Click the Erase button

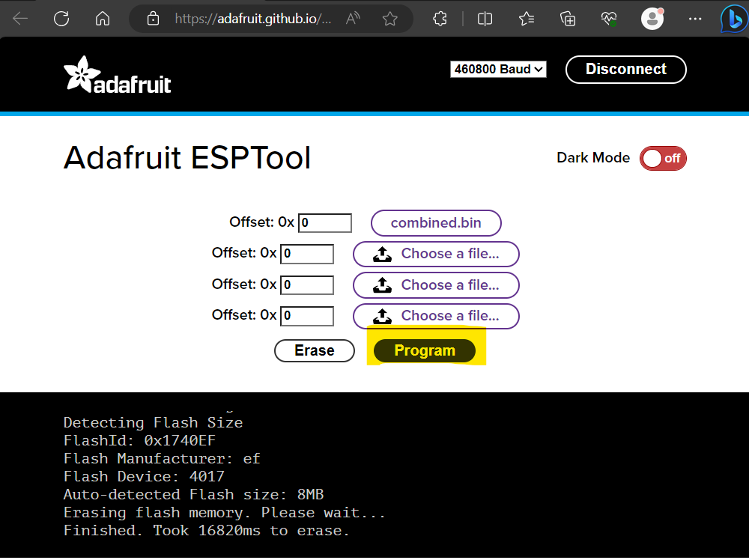click(315, 350)
